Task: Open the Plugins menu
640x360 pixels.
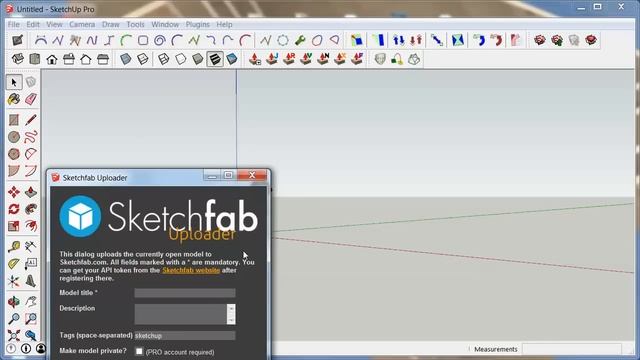Action: click(x=198, y=24)
